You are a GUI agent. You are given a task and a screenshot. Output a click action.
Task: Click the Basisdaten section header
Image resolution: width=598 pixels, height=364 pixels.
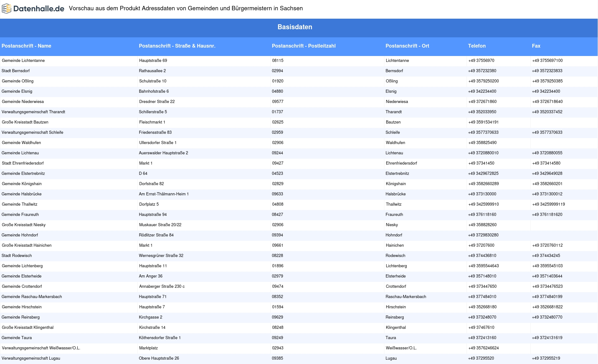point(295,27)
